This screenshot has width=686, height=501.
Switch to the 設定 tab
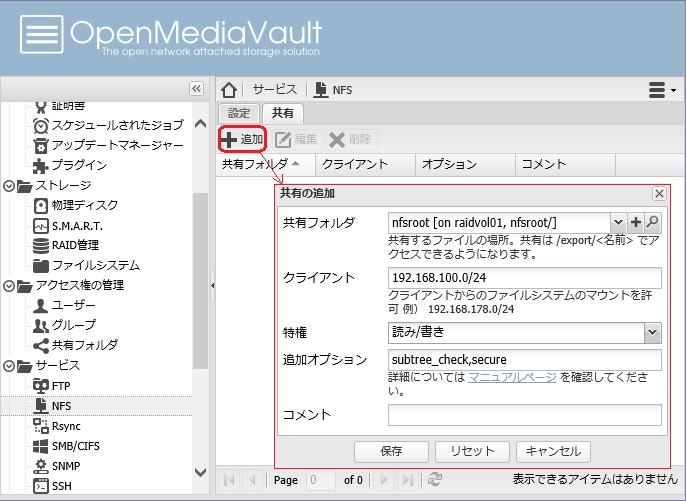coord(239,114)
